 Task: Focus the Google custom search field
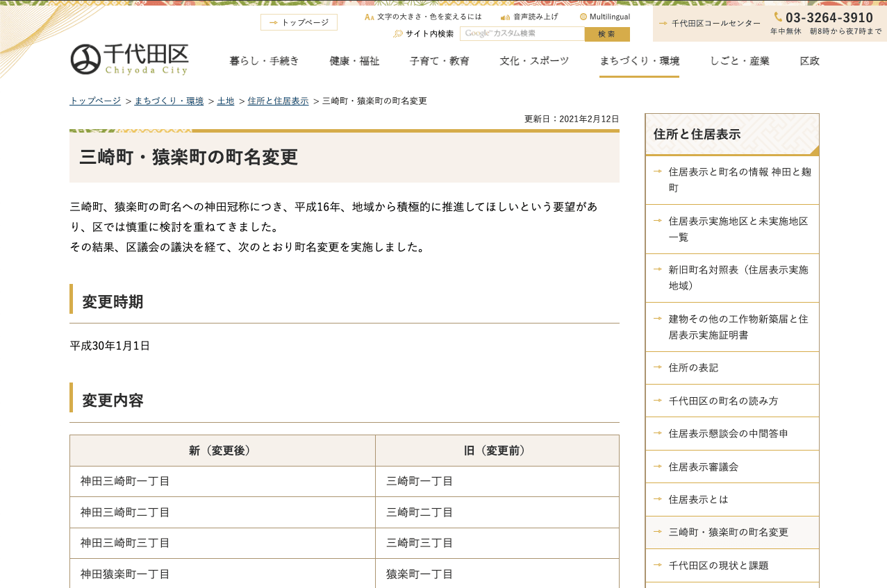click(x=522, y=34)
